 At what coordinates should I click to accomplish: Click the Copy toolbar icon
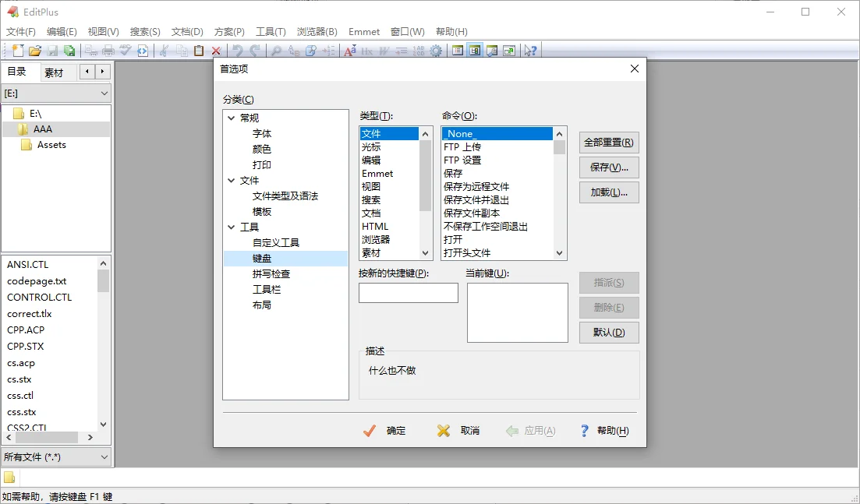pos(182,51)
